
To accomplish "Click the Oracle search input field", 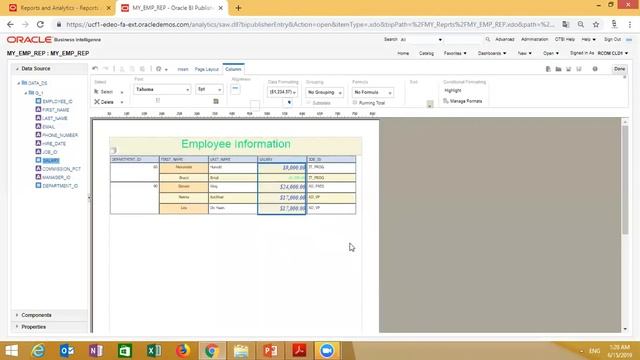I will pyautogui.click(x=463, y=40).
